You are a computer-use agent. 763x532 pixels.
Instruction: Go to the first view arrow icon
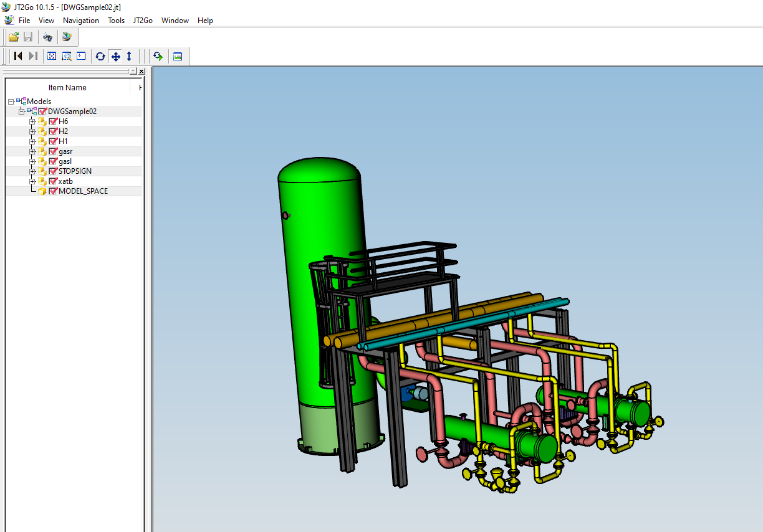18,56
